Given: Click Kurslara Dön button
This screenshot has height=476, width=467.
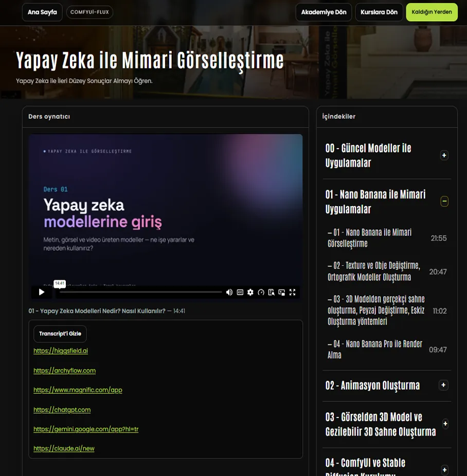Looking at the screenshot, I should click(x=379, y=12).
